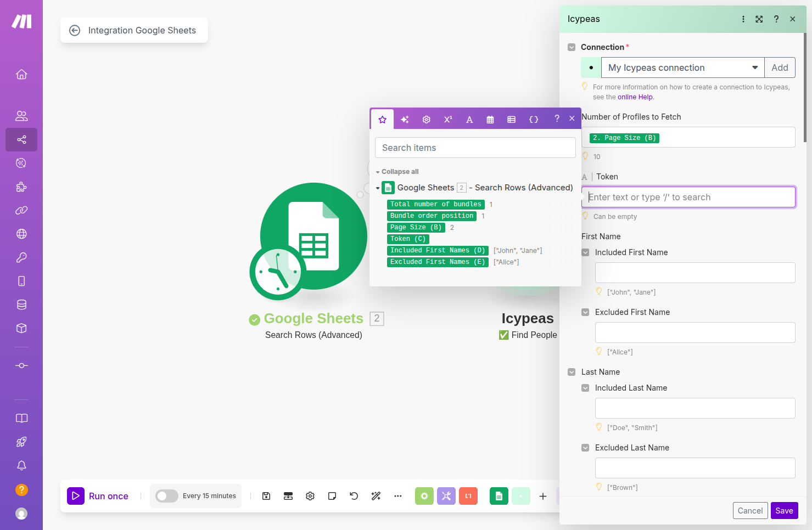Open the rocket What's new icon
The image size is (812, 530).
21,442
